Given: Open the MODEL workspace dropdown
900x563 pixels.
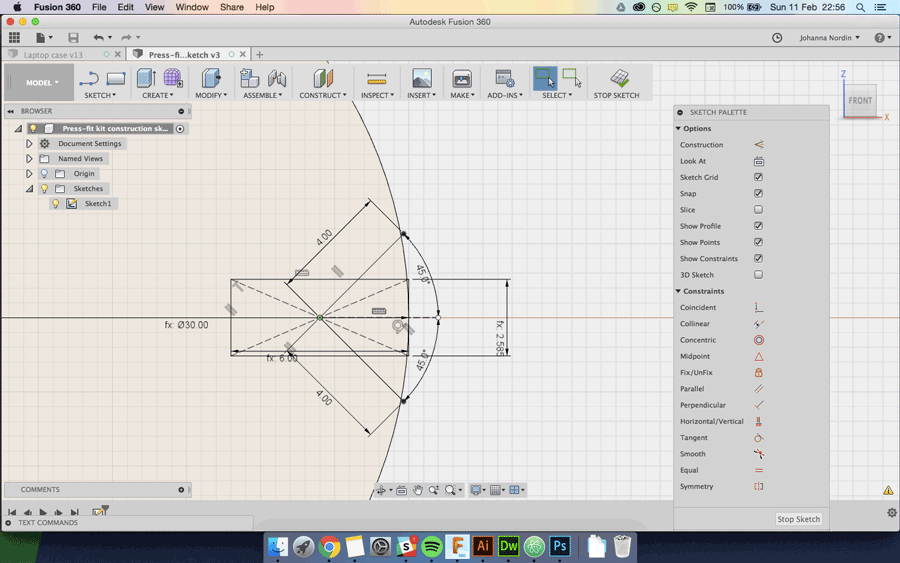Looking at the screenshot, I should 42,83.
